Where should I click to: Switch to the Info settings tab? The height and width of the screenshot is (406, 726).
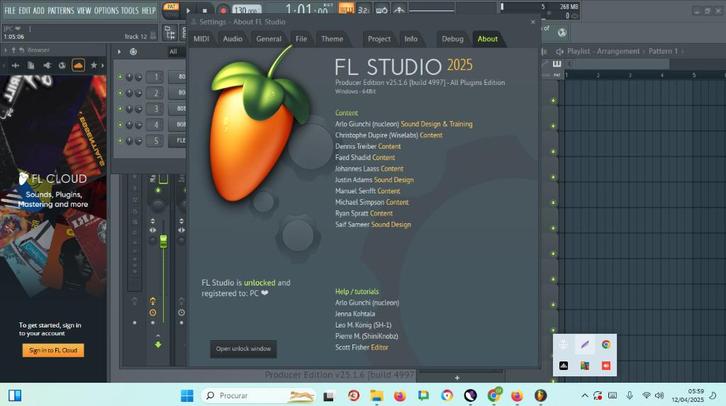tap(411, 39)
